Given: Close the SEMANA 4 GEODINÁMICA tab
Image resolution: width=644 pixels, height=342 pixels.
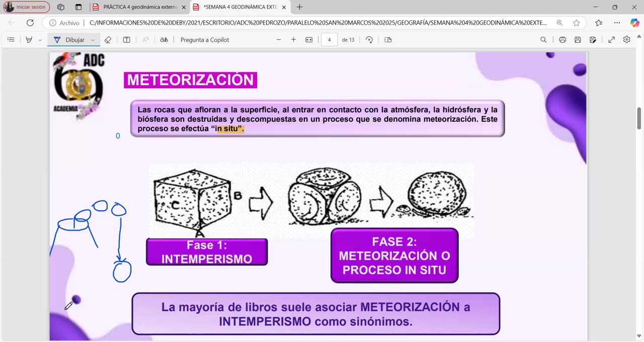Looking at the screenshot, I should point(284,7).
